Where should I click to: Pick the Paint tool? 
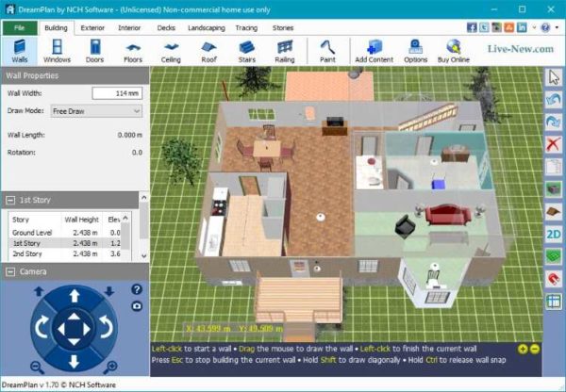[x=326, y=51]
